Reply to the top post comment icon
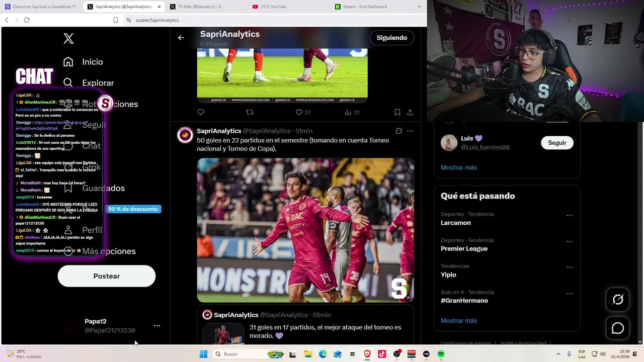The width and height of the screenshot is (644, 362). (201, 112)
